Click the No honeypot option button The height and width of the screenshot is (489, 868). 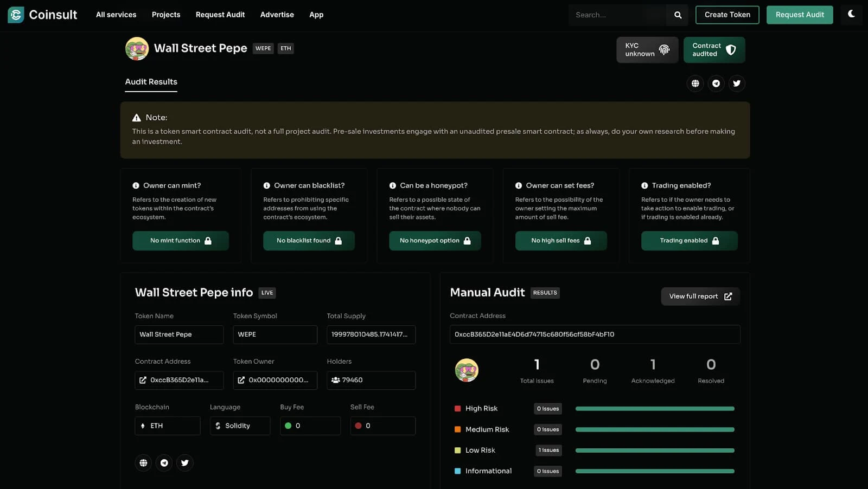point(435,241)
